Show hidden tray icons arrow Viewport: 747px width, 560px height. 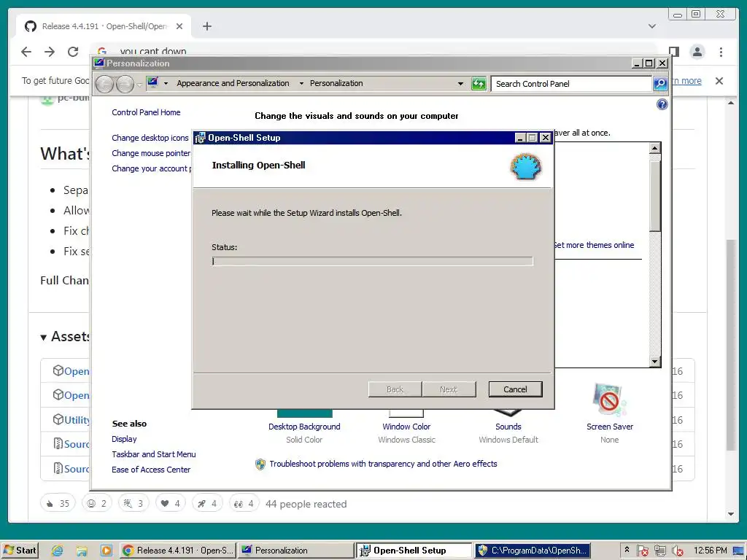coord(627,550)
